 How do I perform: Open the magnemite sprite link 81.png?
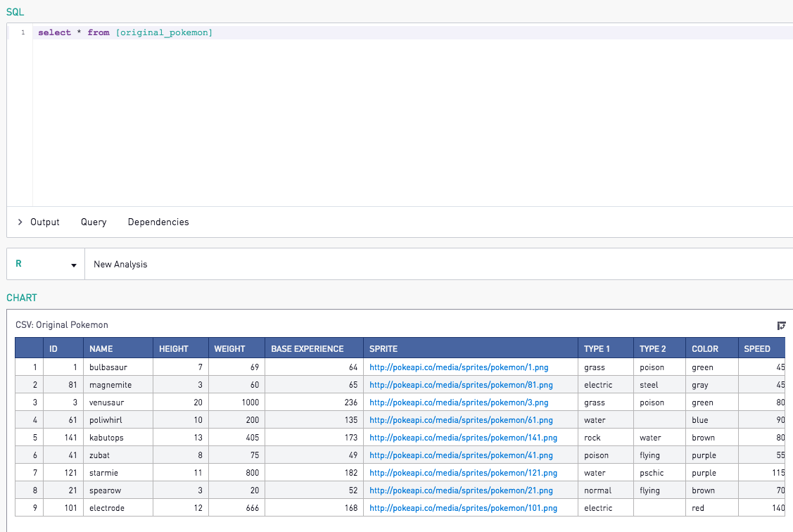coord(462,385)
